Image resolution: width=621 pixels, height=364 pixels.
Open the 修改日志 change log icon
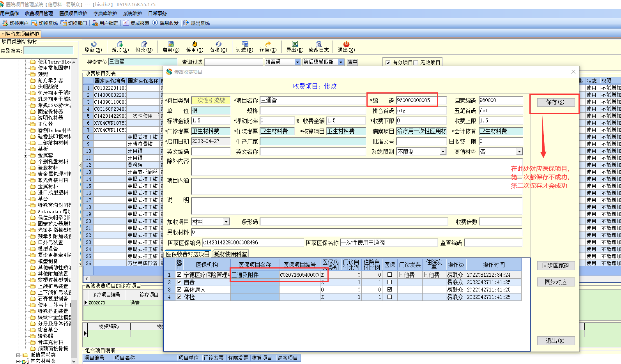click(319, 44)
